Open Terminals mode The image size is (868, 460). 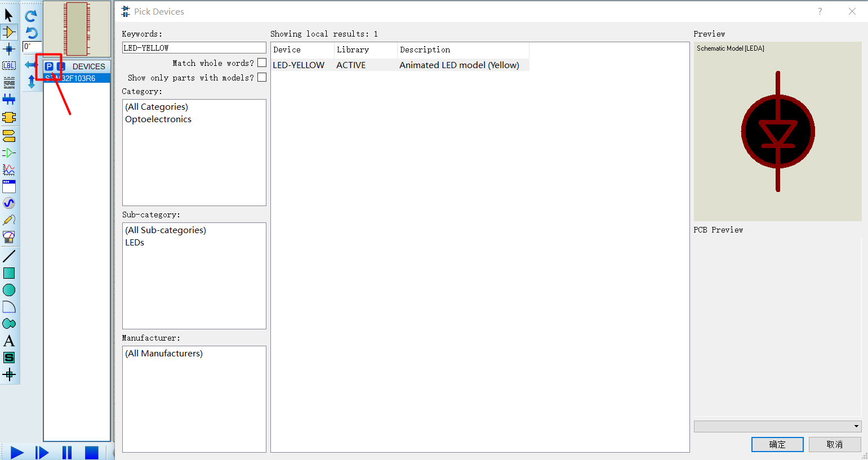[x=9, y=136]
